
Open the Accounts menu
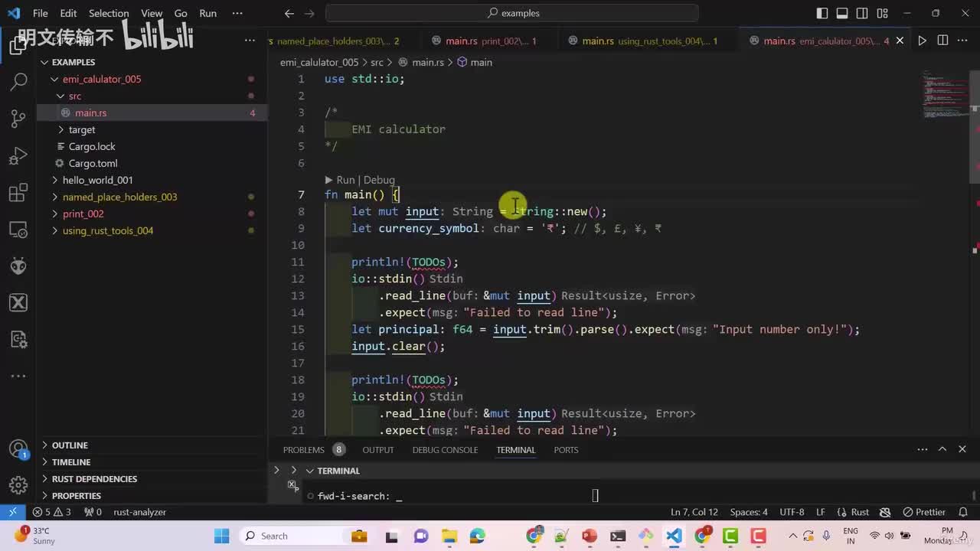pos(18,449)
